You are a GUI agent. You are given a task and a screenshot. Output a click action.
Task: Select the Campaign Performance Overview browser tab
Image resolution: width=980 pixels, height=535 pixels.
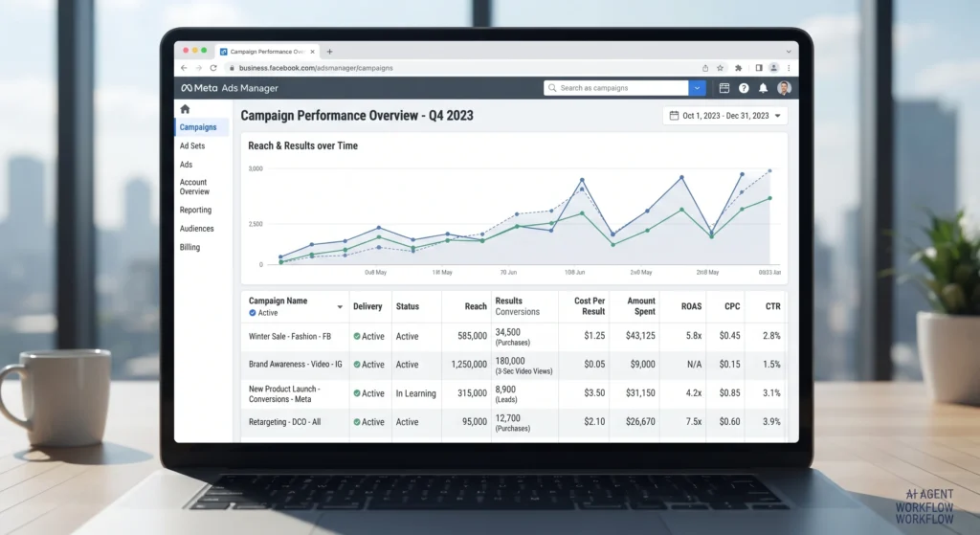click(268, 52)
